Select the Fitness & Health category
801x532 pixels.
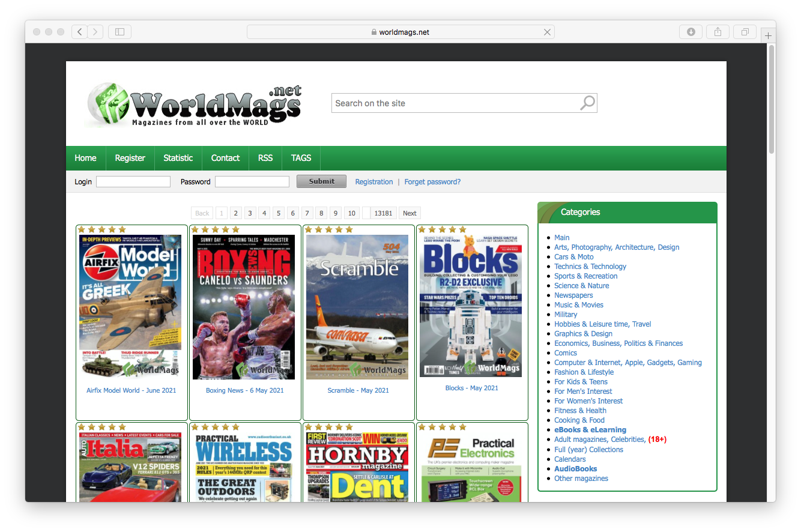pos(581,411)
